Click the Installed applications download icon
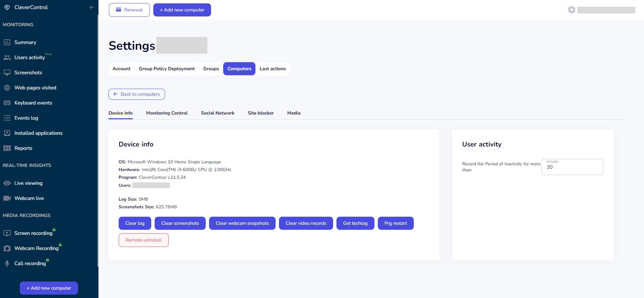The image size is (644, 298). point(7,133)
